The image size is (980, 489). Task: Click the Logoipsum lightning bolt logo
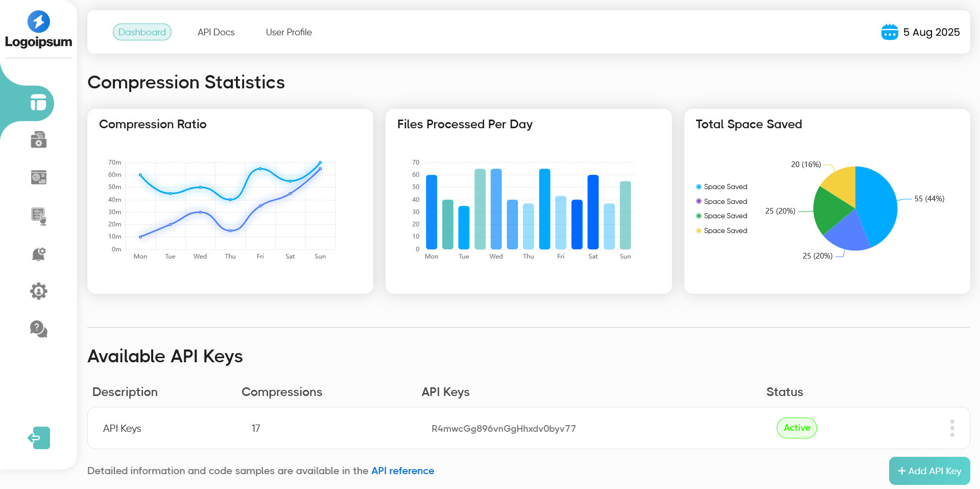[38, 21]
